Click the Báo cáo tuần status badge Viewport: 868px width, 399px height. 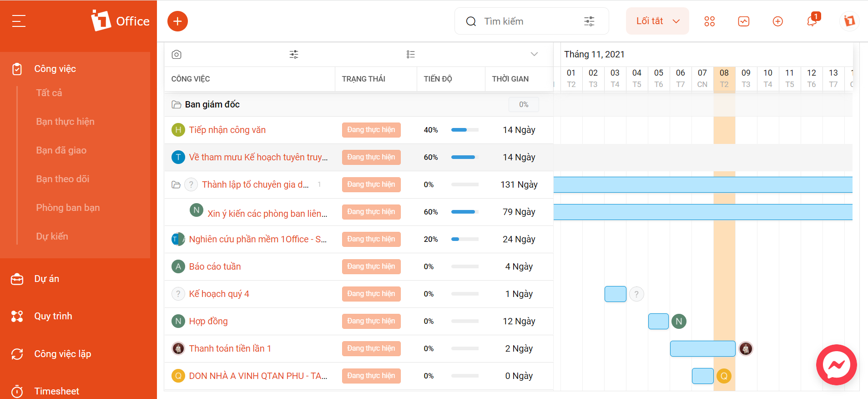[371, 266]
